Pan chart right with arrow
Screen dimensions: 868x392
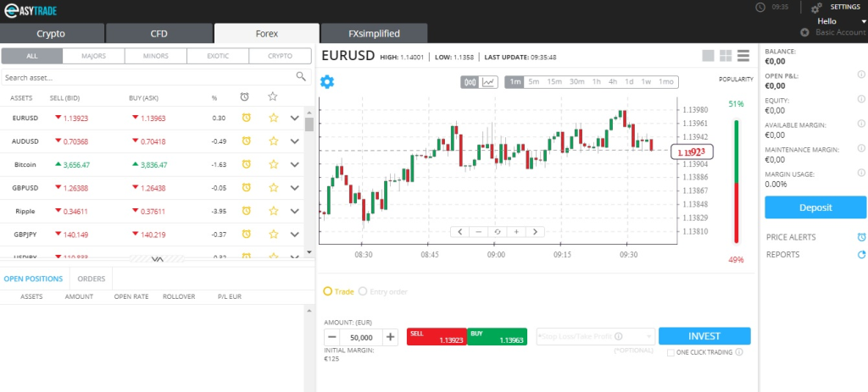535,232
